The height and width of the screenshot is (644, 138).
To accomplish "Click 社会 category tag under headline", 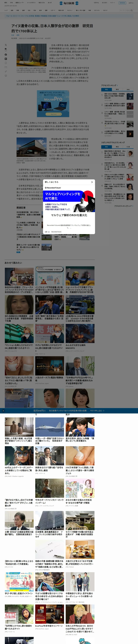I will click(x=13, y=35).
